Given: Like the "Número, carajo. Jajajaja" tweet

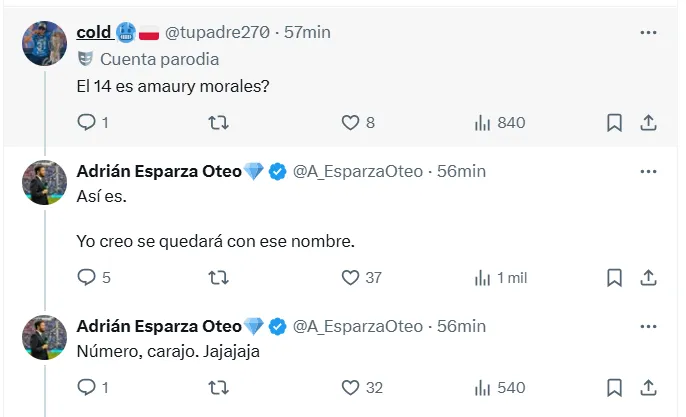Looking at the screenshot, I should click(350, 386).
